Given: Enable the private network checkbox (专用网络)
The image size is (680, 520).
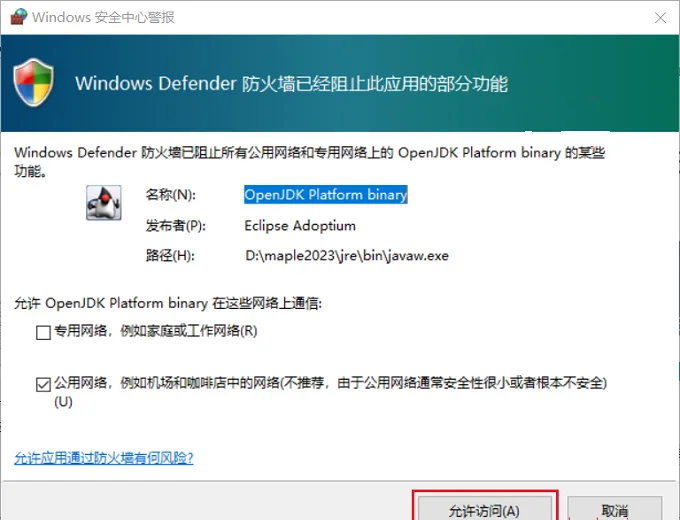Looking at the screenshot, I should [x=43, y=333].
